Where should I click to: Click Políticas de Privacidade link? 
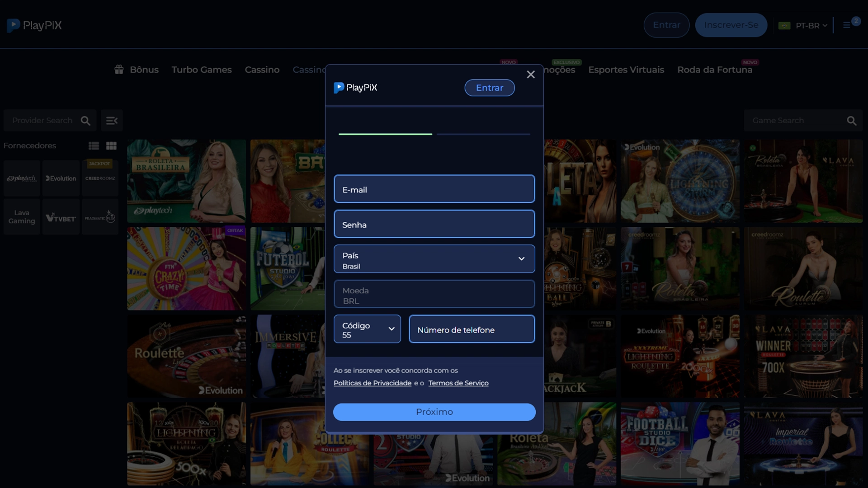coord(373,383)
